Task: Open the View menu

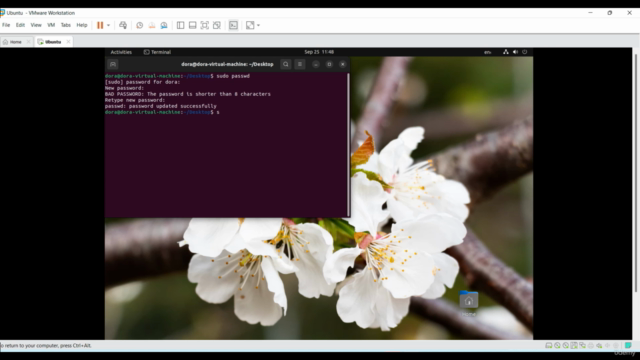Action: 36,25
